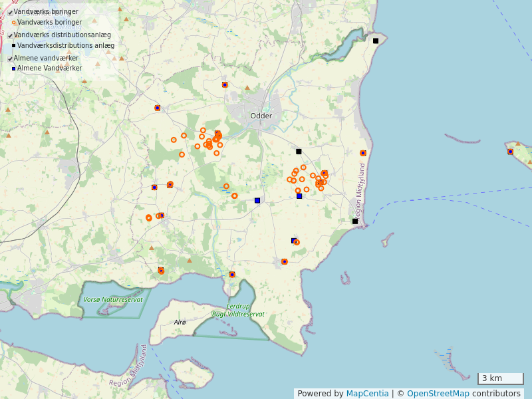Viewport: 532px width, 399px height.
Task: Select the waterworks marker directly north of Odder's west side
Action: coord(225,84)
